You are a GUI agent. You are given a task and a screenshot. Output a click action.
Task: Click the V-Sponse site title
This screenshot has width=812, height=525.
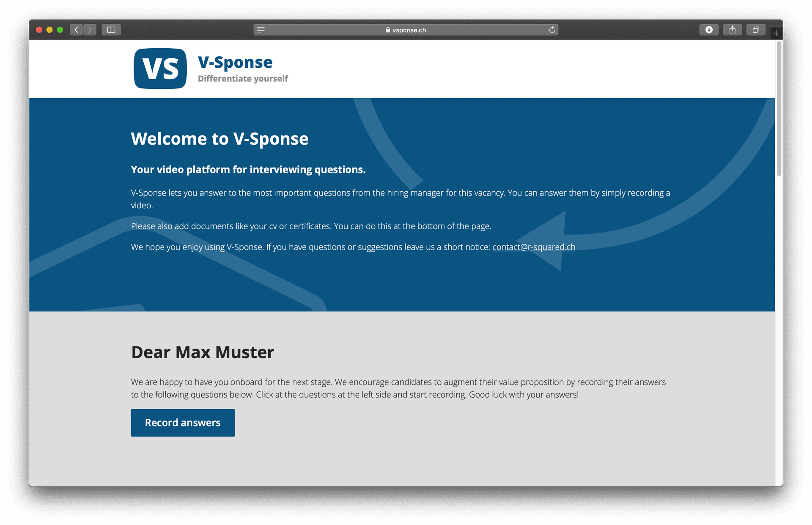coord(235,62)
